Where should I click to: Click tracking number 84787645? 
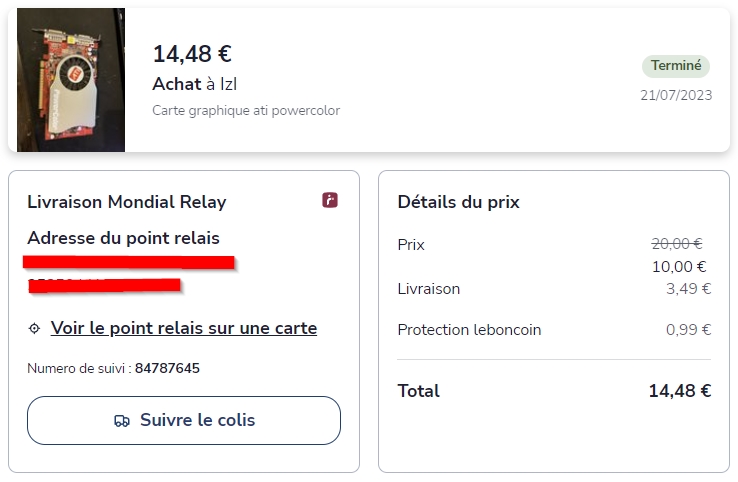[x=167, y=368]
